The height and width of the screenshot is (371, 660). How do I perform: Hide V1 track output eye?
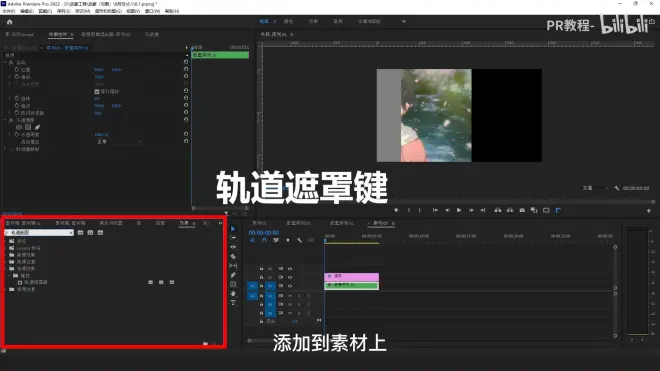coord(290,286)
